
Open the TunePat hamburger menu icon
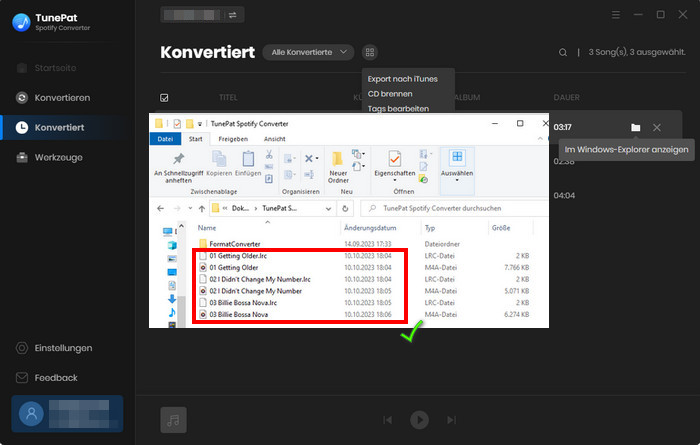pos(616,15)
